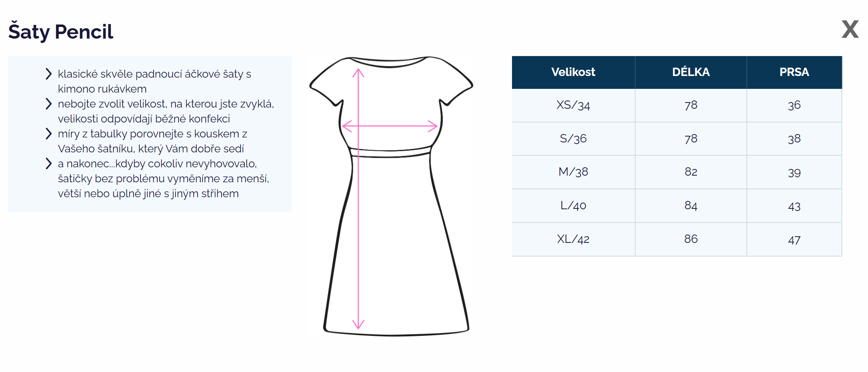
Task: Click the PRSA column header
Action: [x=794, y=72]
